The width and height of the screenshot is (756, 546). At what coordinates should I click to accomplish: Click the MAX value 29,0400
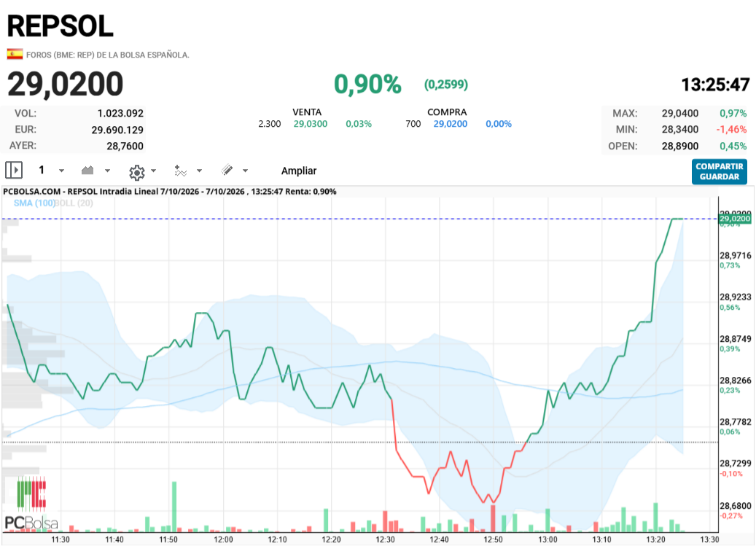(680, 113)
